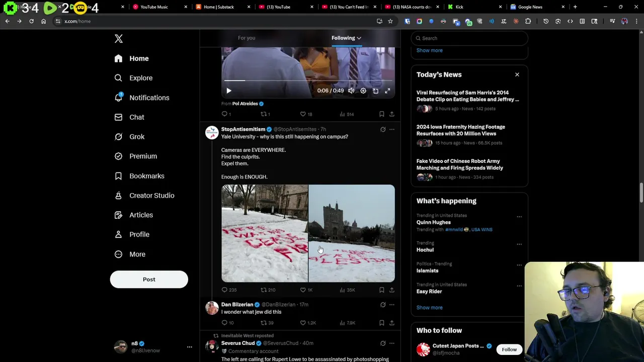
Task: Open Bookmarks in the sidebar
Action: point(139,176)
